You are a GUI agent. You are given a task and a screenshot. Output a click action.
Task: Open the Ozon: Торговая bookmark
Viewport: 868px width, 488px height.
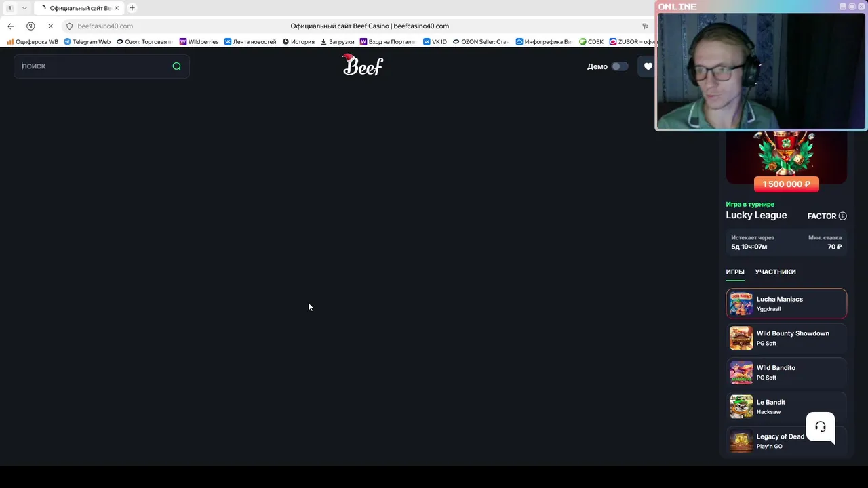pyautogui.click(x=144, y=41)
